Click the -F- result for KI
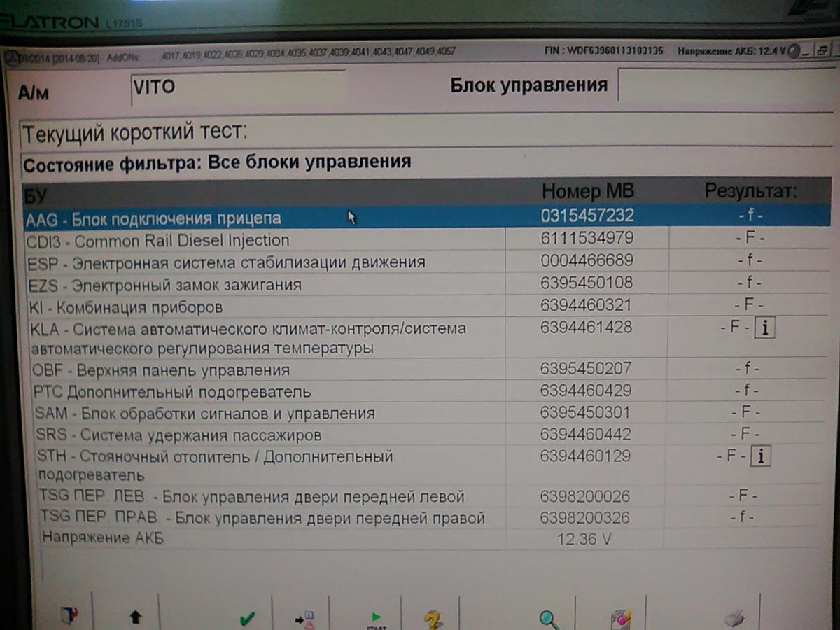Viewport: 840px width, 630px height. pos(748,305)
